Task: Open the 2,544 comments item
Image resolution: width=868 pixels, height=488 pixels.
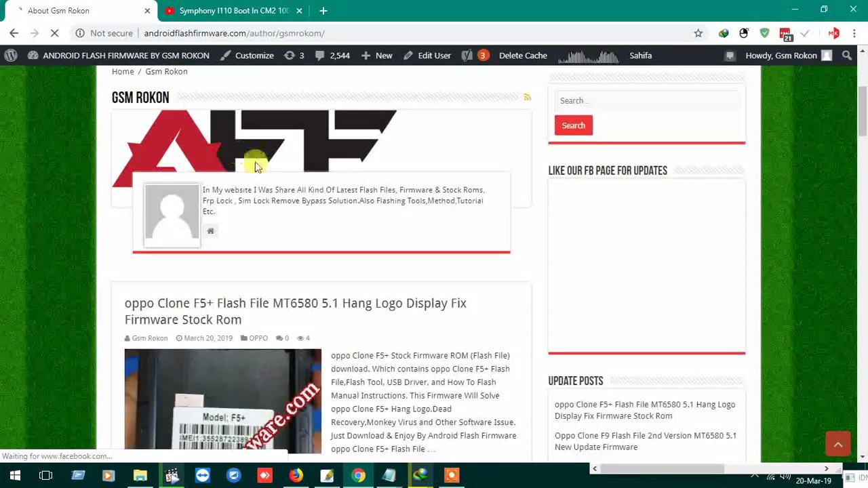Action: pos(332,56)
